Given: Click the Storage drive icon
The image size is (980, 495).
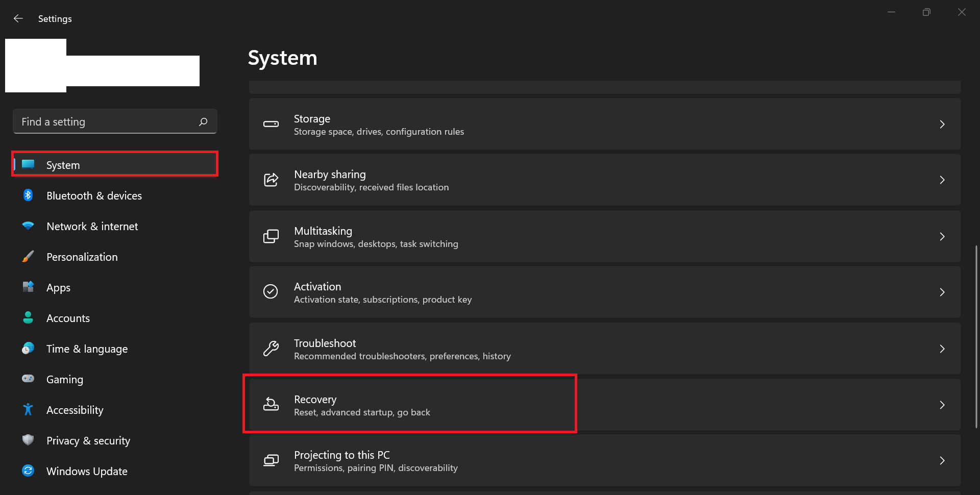Looking at the screenshot, I should [x=271, y=124].
